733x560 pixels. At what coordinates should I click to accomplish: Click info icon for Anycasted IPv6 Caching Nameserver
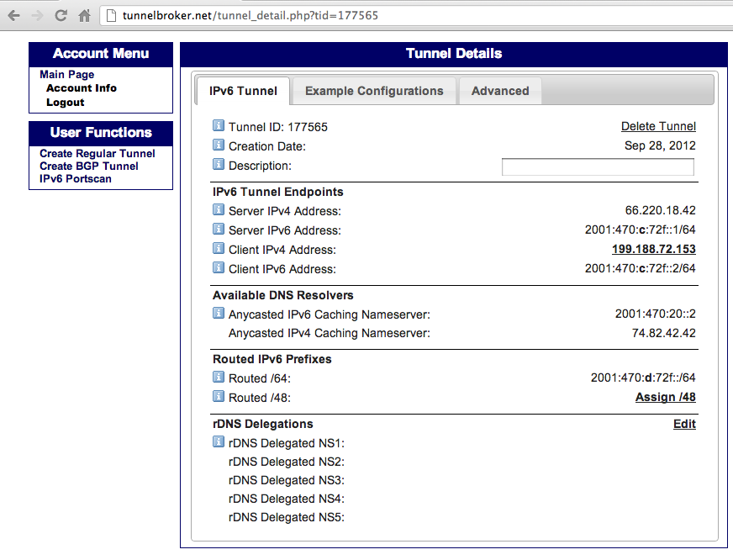click(219, 314)
